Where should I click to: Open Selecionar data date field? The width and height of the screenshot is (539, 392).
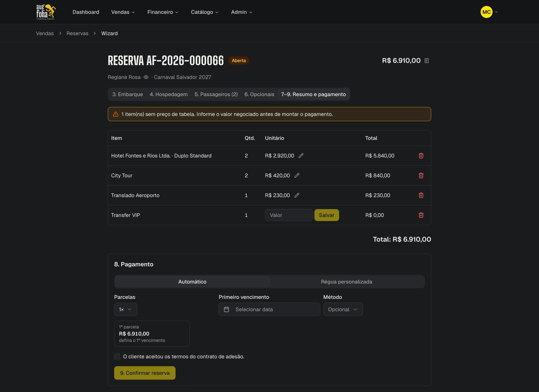[x=269, y=309]
